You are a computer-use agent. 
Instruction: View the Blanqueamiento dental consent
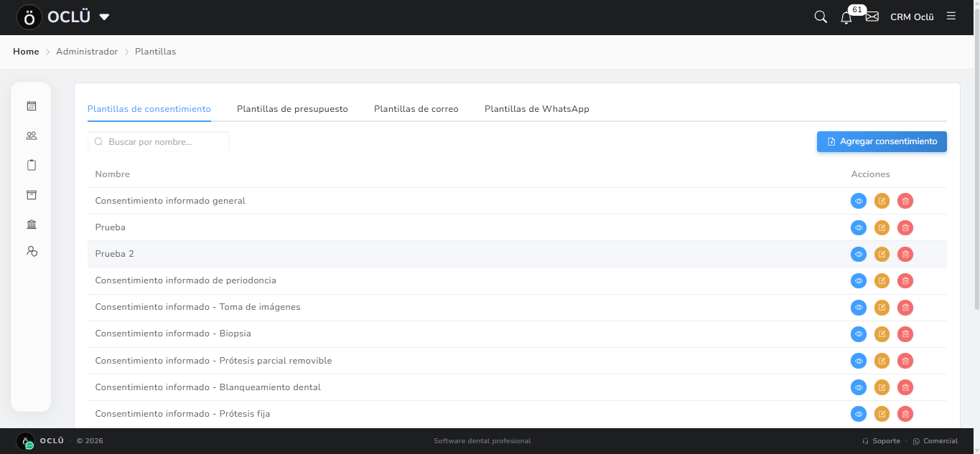(859, 387)
